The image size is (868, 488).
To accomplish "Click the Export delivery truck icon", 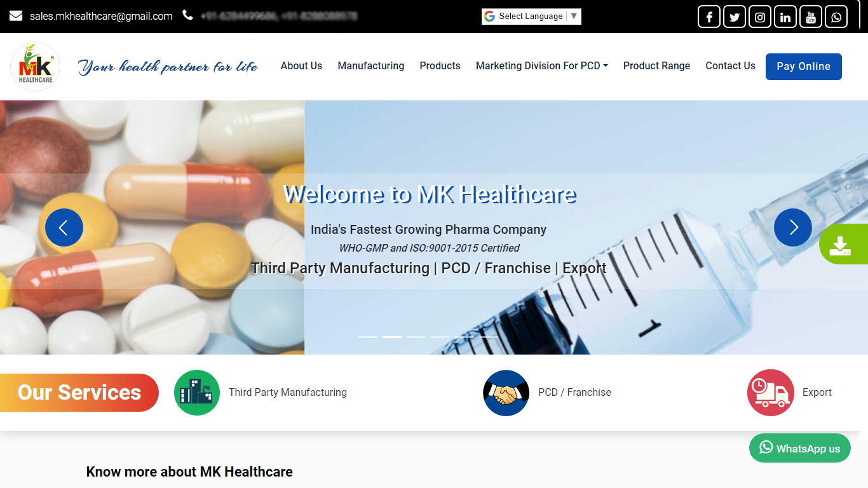I will tap(771, 393).
